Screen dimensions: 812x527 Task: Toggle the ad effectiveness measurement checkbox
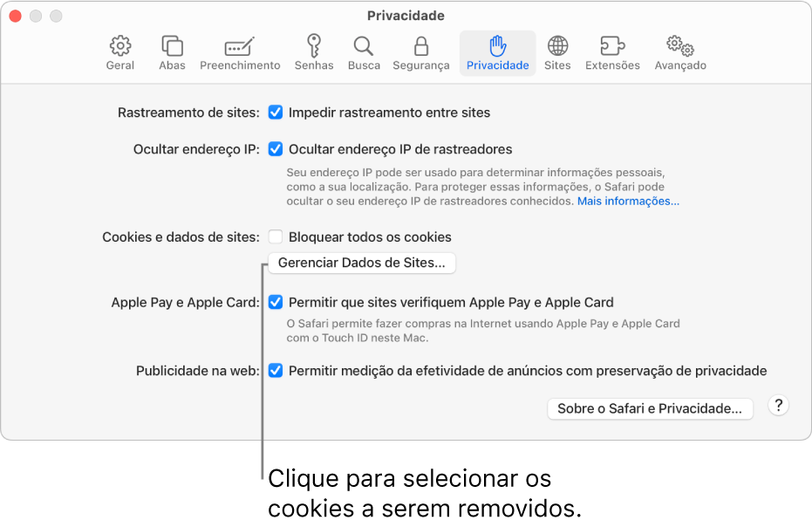click(276, 371)
